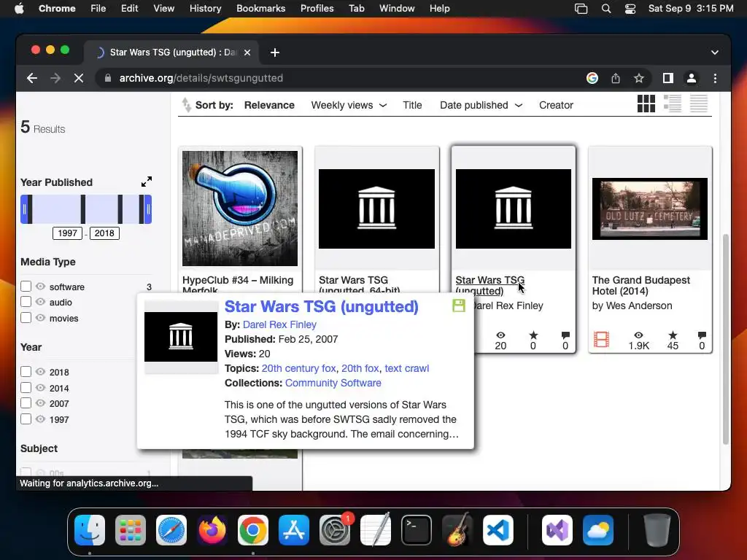Launch Safari from the dock

coord(171,530)
